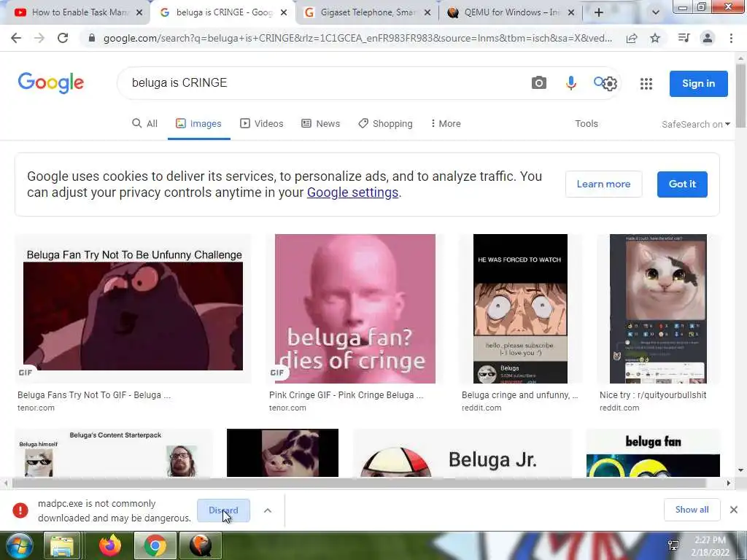Click the Sign in button
The width and height of the screenshot is (747, 560).
tap(698, 84)
